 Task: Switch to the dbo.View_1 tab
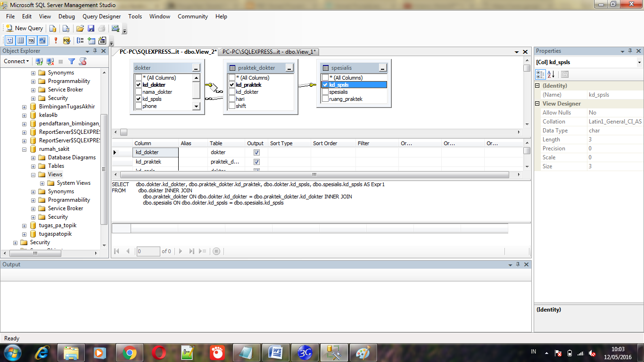point(269,52)
